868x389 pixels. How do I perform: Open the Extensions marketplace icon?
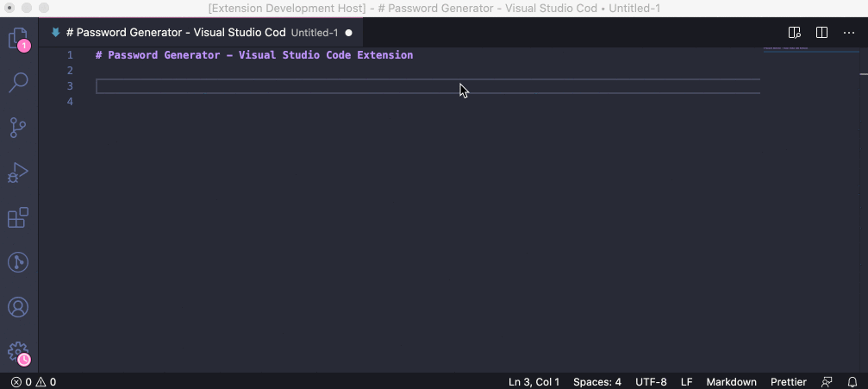(18, 217)
